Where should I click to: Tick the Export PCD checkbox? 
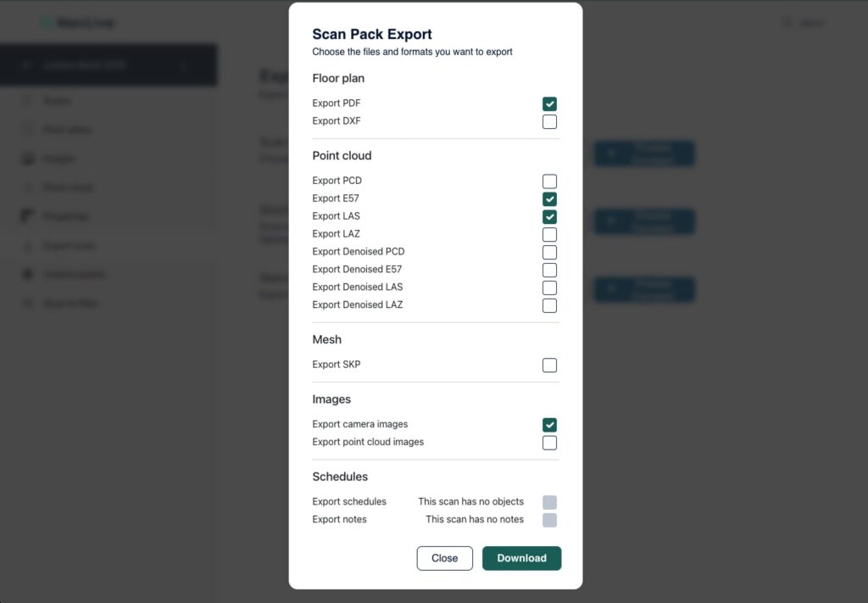(550, 181)
